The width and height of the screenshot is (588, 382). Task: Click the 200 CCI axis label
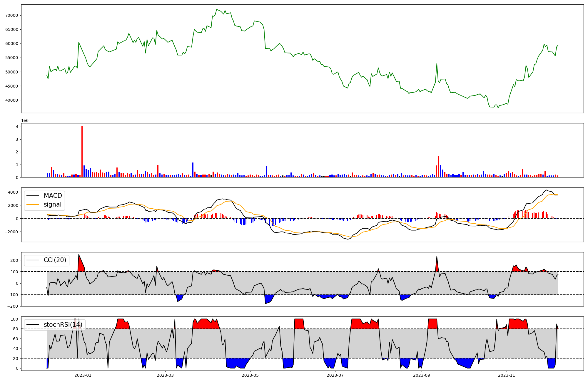[14, 260]
